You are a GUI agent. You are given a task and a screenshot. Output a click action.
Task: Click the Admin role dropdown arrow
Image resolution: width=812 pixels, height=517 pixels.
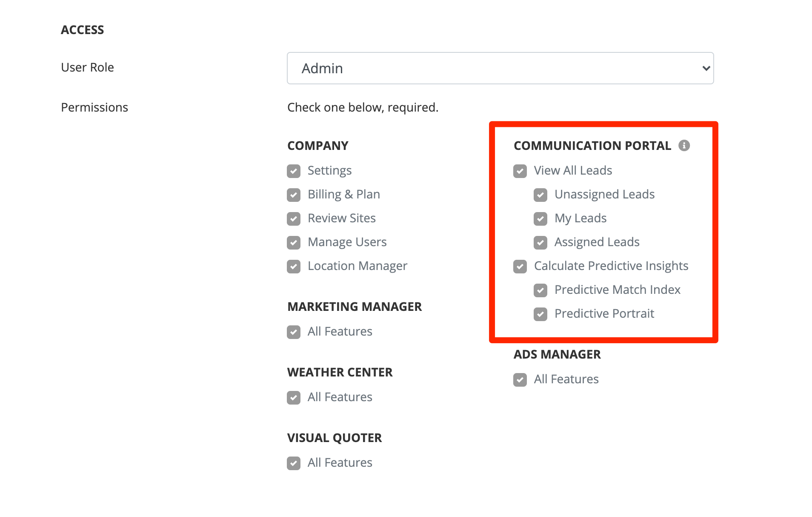tap(706, 68)
